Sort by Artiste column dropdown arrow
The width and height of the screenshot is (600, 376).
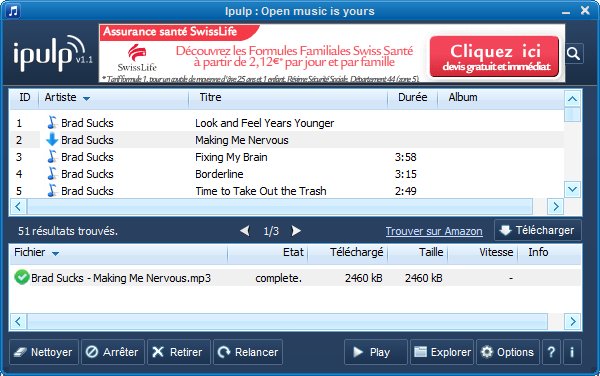(86, 99)
